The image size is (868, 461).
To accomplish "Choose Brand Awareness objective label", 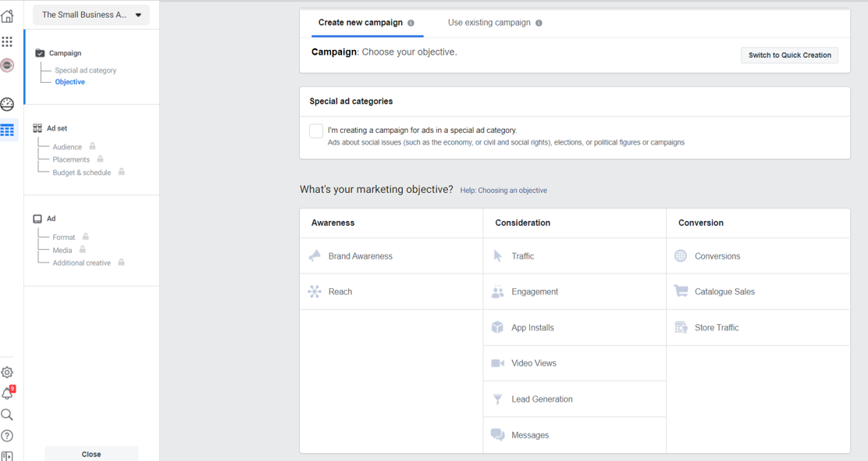I will pyautogui.click(x=361, y=256).
